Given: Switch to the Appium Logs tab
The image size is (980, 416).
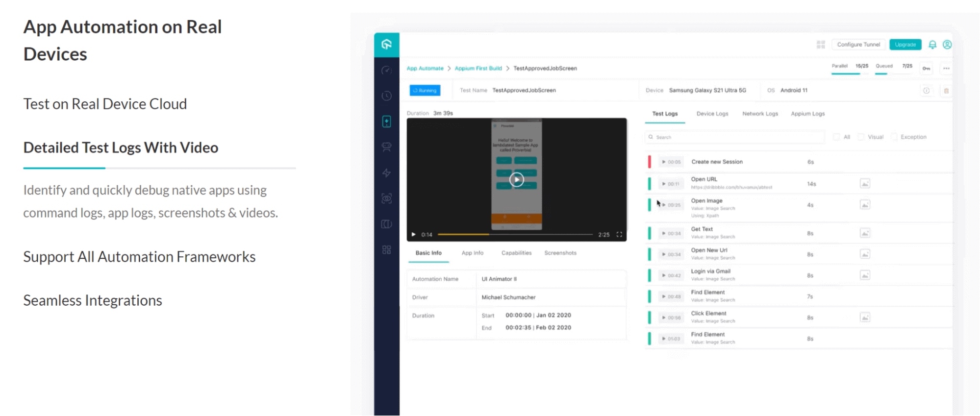Looking at the screenshot, I should click(807, 114).
